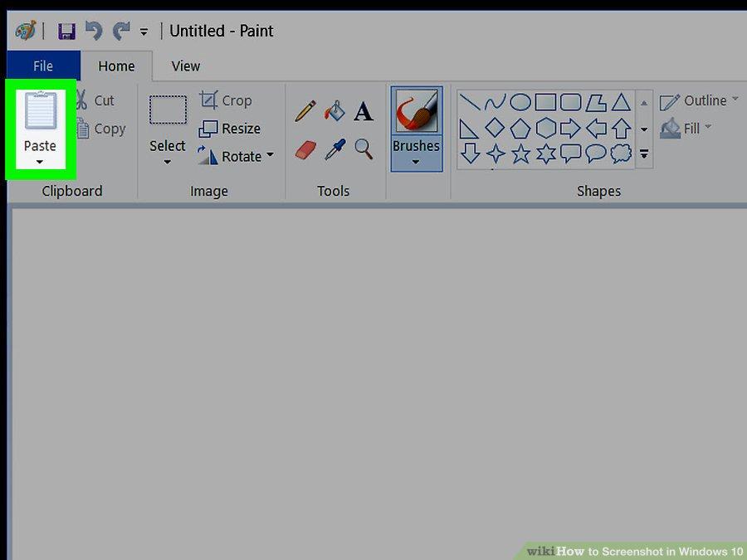Choose the Pentagon shape
The image size is (747, 560).
pyautogui.click(x=520, y=129)
